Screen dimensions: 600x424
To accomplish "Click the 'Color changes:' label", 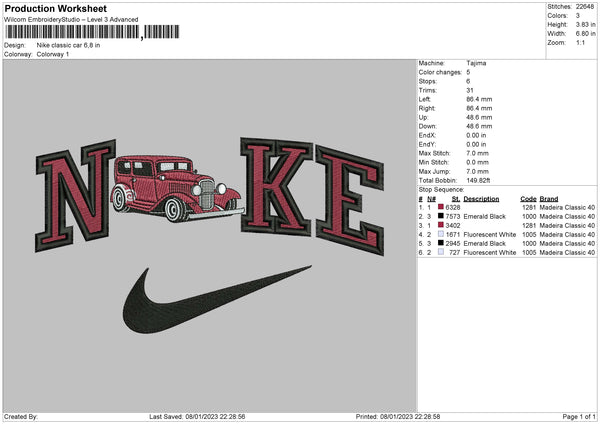I will pyautogui.click(x=440, y=72).
